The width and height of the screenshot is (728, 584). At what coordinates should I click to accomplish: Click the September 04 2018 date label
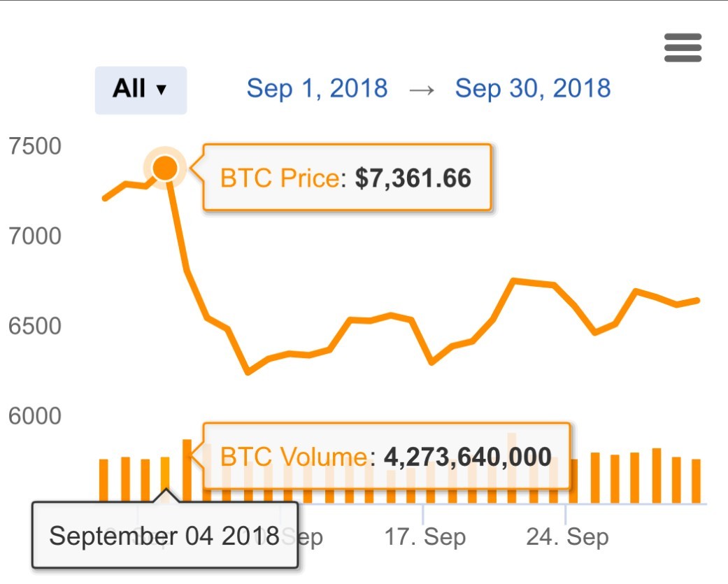[x=164, y=536]
